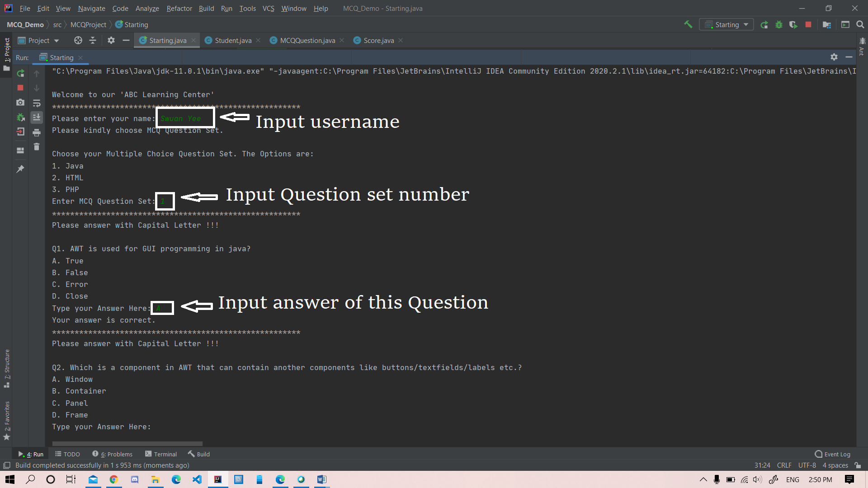This screenshot has width=868, height=488.
Task: Open the Terminal tool window button
Action: point(161,454)
